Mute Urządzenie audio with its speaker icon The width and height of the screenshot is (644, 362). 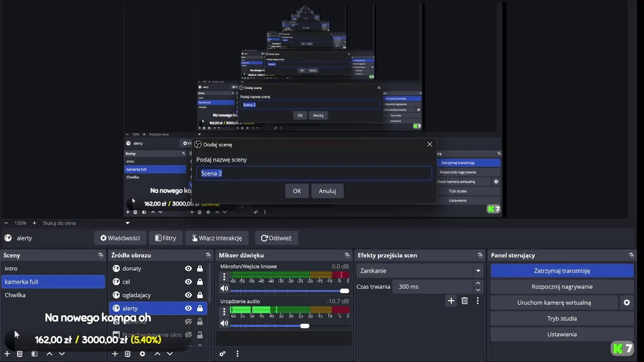[x=224, y=323]
